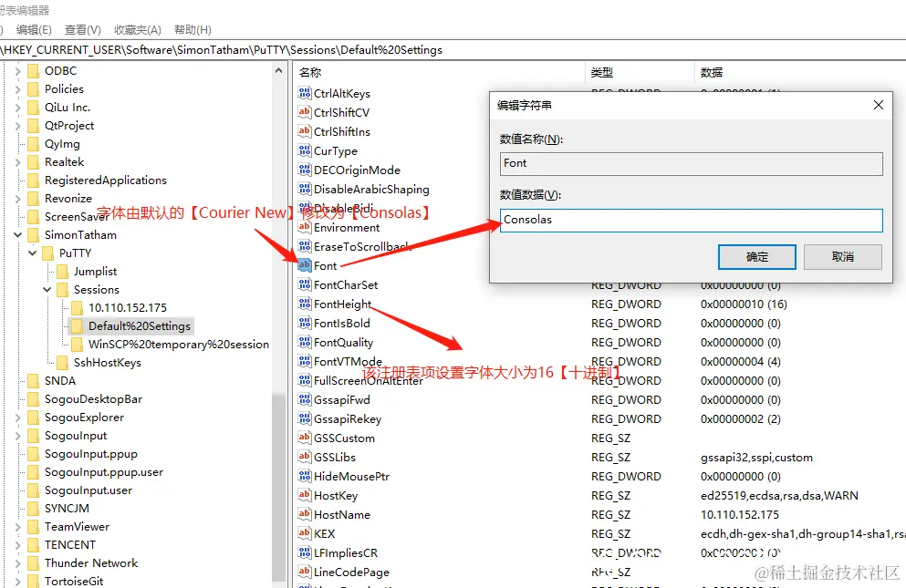The height and width of the screenshot is (588, 906).
Task: Click the KEX string icon
Action: (x=305, y=533)
